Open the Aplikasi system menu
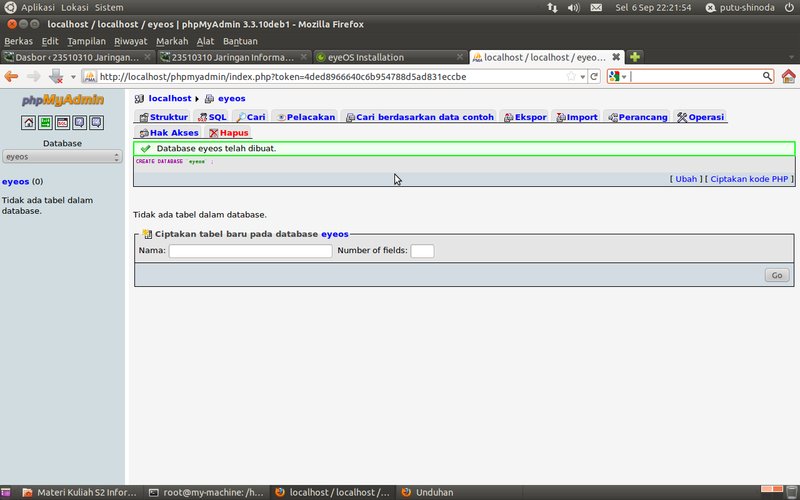This screenshot has height=500, width=800. pos(38,8)
